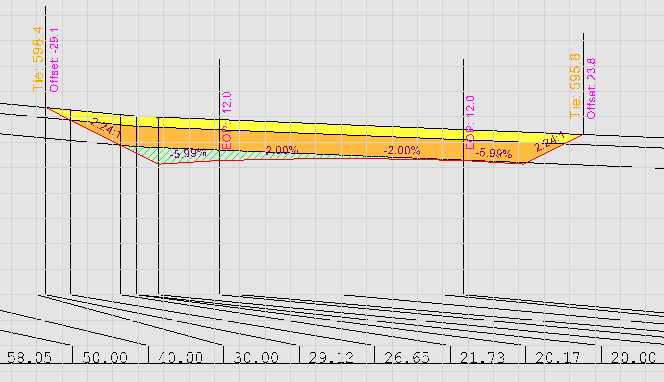This screenshot has width=664, height=382.
Task: Click the 21.73 cell in bottom row
Action: pos(482,358)
